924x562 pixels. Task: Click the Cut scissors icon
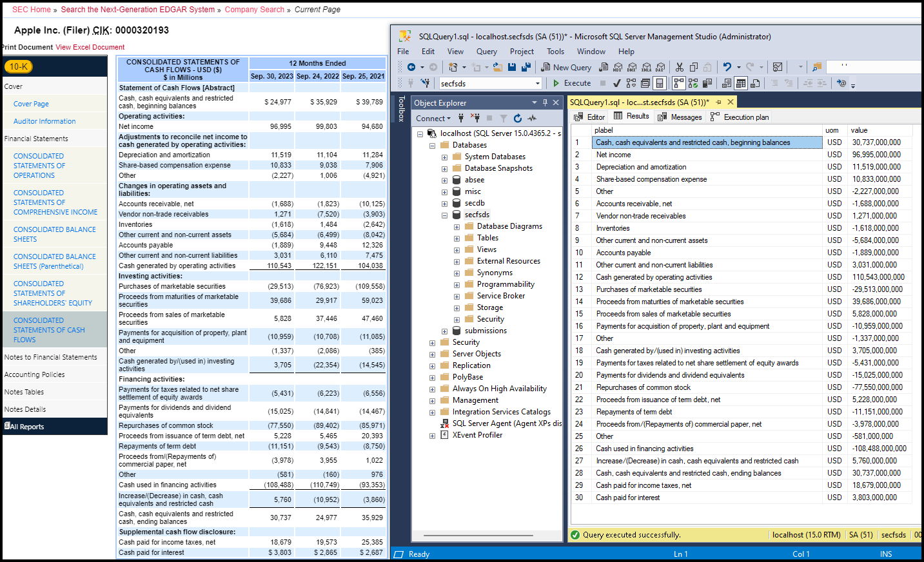coord(679,67)
